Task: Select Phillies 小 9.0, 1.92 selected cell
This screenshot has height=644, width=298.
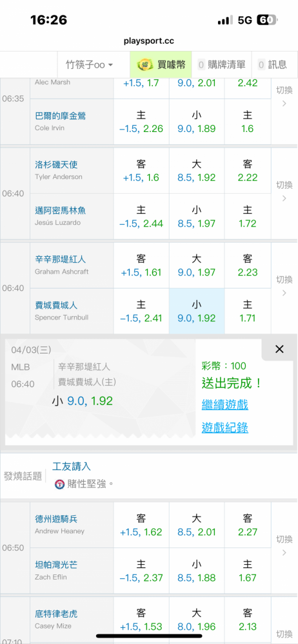Action: [x=197, y=311]
